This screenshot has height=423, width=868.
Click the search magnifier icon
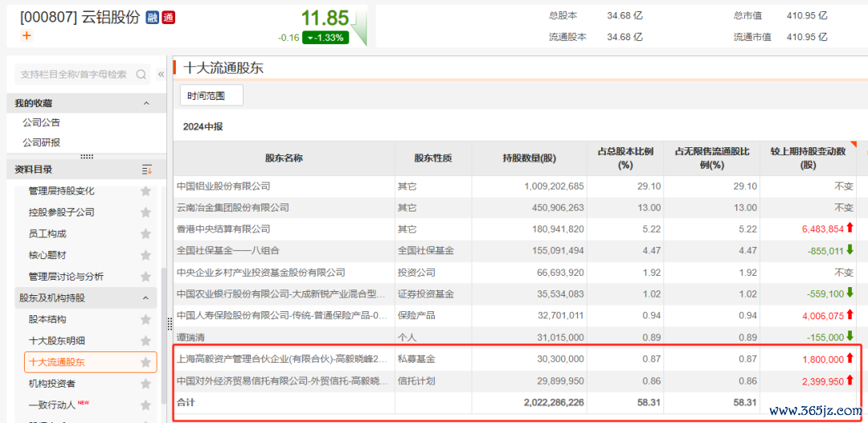pyautogui.click(x=141, y=74)
